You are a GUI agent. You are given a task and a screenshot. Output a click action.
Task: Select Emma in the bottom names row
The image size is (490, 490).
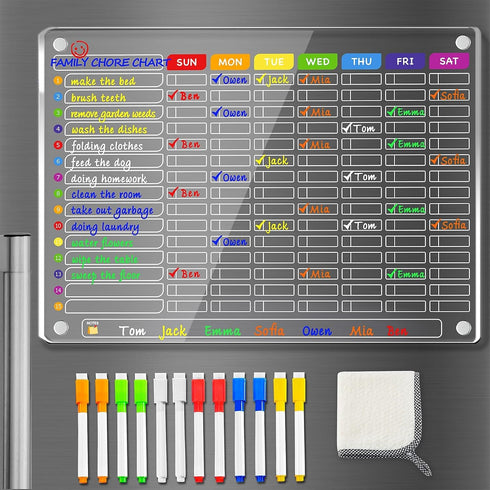click(x=222, y=331)
